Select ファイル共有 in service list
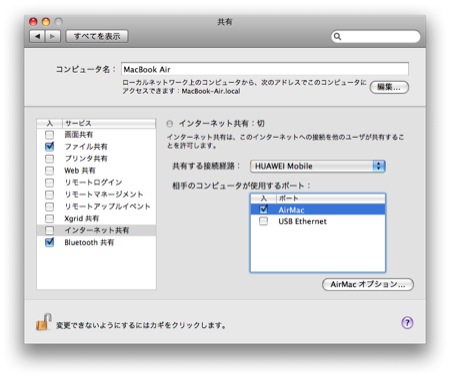 point(86,147)
